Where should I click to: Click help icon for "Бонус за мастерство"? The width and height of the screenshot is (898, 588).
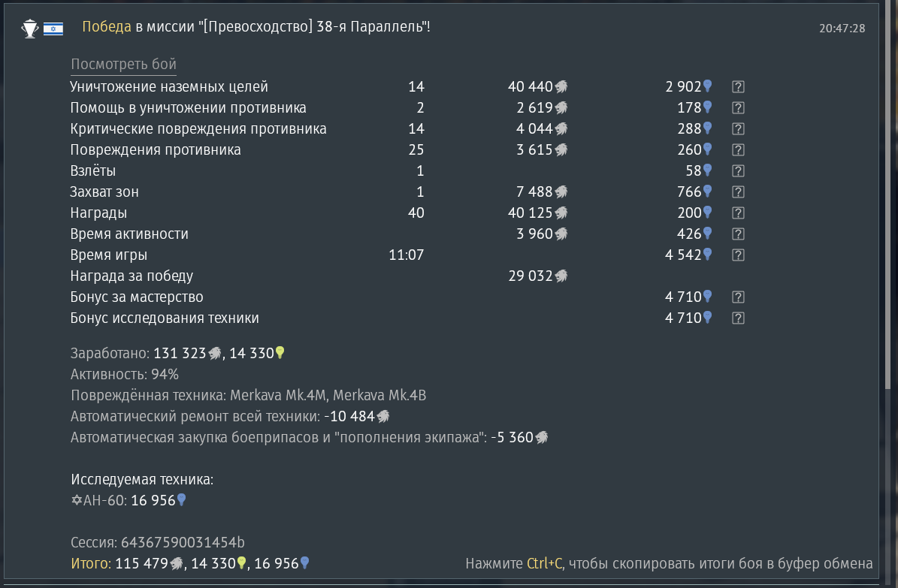click(738, 297)
